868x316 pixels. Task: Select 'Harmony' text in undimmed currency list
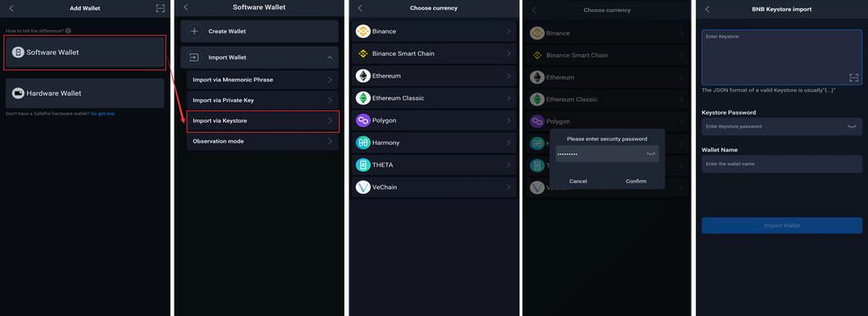pos(386,142)
